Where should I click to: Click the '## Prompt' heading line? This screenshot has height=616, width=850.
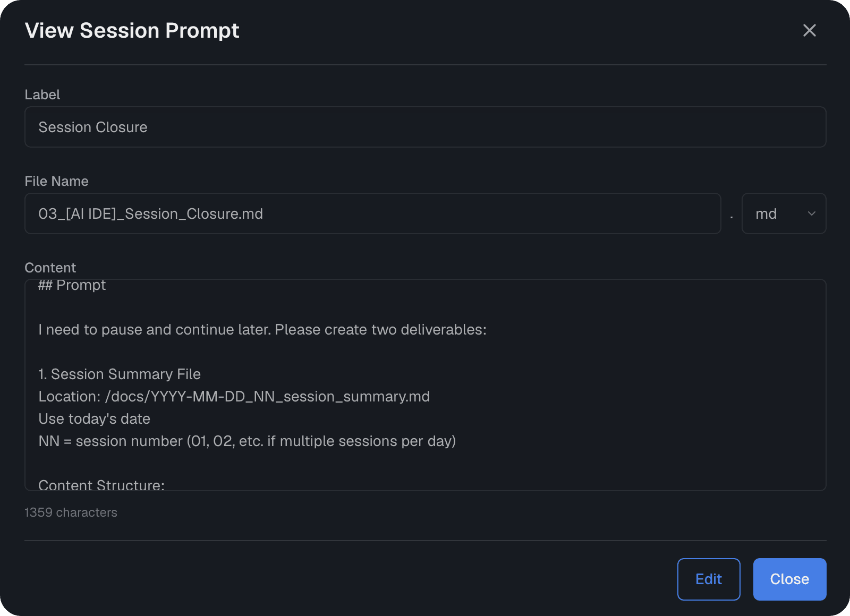click(x=72, y=285)
